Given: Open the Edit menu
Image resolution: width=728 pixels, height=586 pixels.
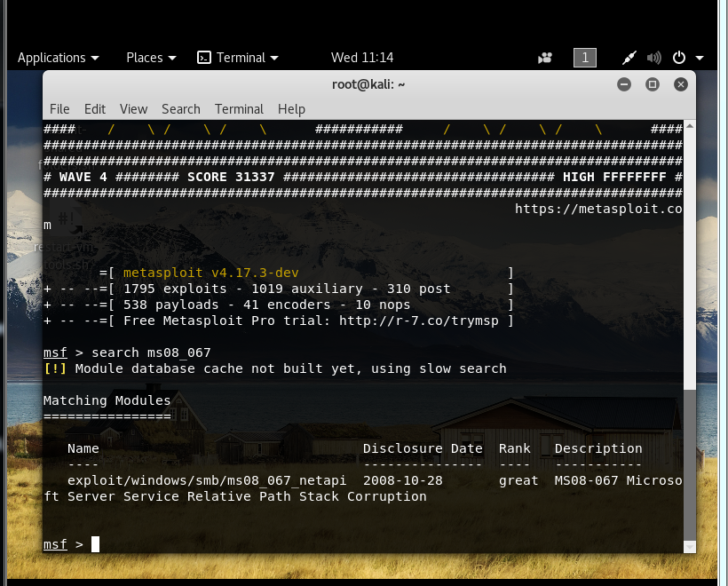Looking at the screenshot, I should [x=95, y=109].
